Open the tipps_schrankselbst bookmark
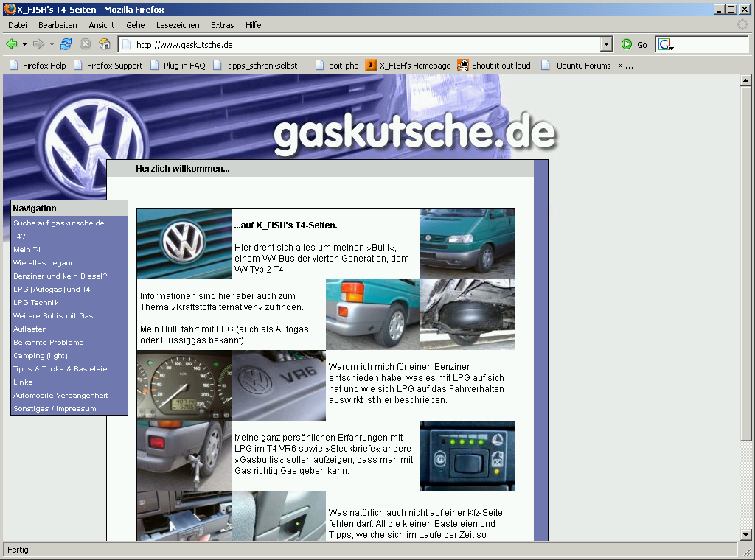Screen dimensions: 755x560 coord(260,66)
